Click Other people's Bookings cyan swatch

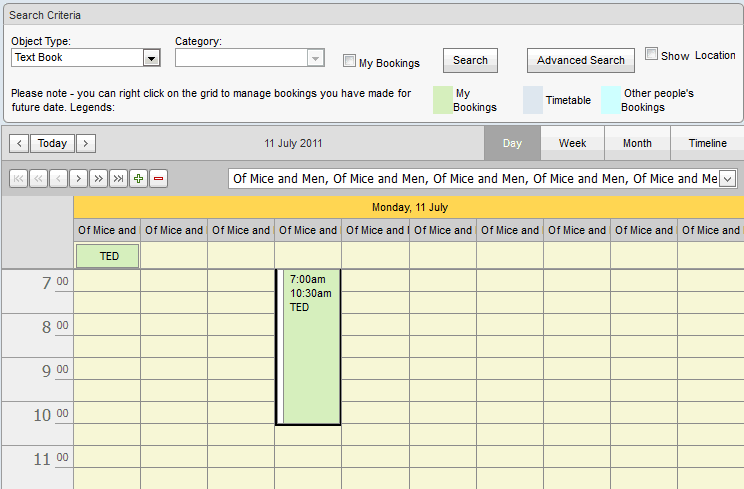(x=611, y=100)
